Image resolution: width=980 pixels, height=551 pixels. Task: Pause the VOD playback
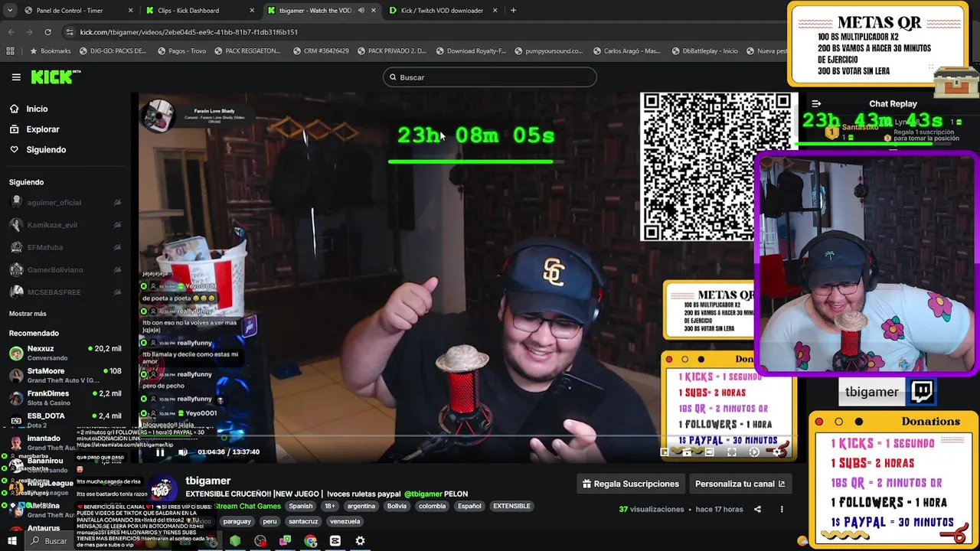[160, 452]
